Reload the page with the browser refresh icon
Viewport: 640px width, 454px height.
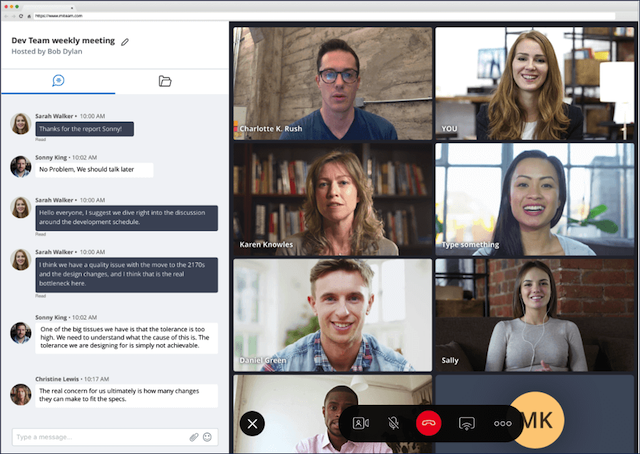(21, 16)
